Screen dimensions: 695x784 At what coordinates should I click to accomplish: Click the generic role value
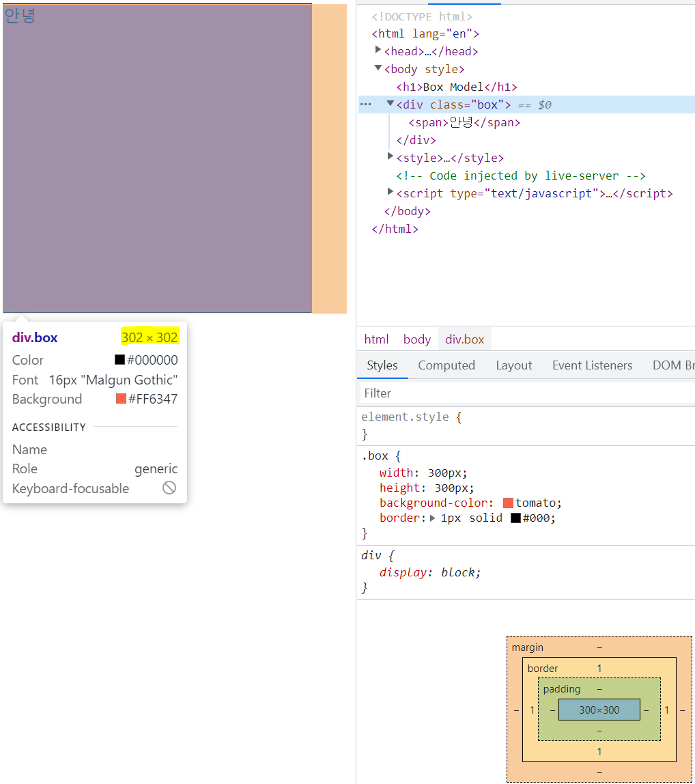pyautogui.click(x=156, y=469)
